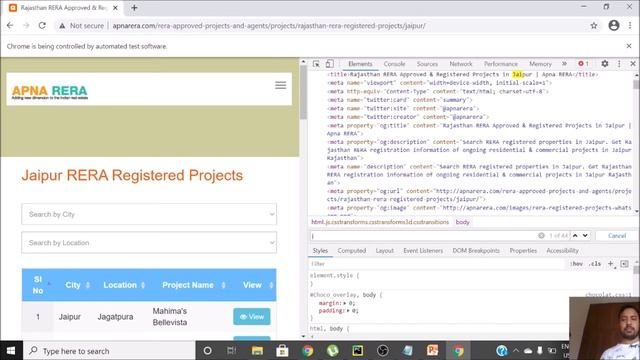Select the Event Listeners pane tab
640x360 pixels.
click(423, 251)
